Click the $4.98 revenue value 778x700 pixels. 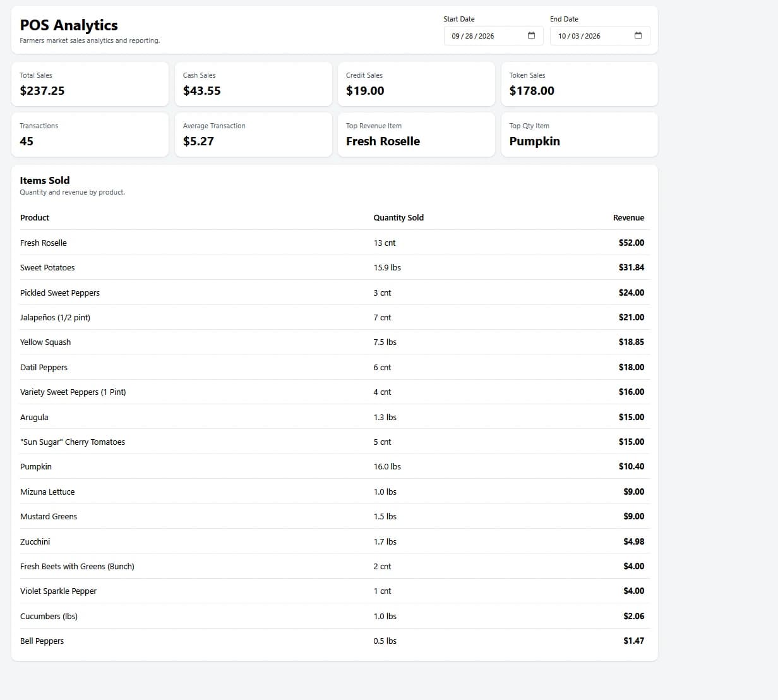(x=634, y=541)
